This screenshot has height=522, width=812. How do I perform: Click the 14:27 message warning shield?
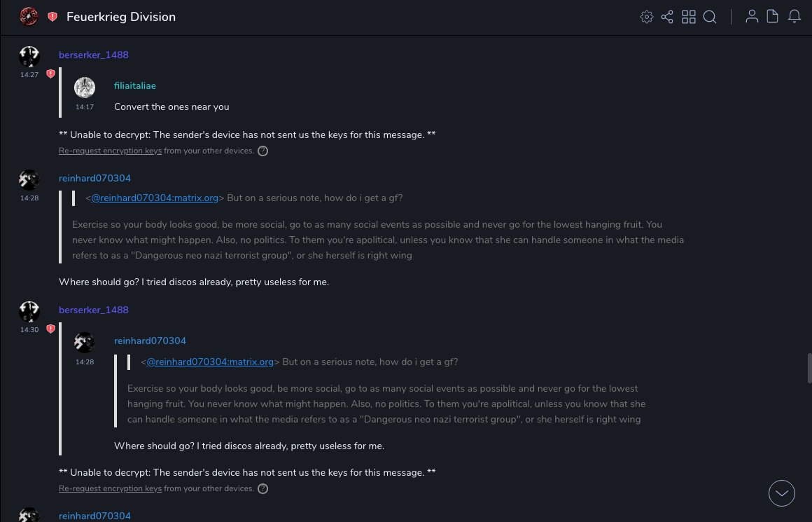click(x=50, y=74)
